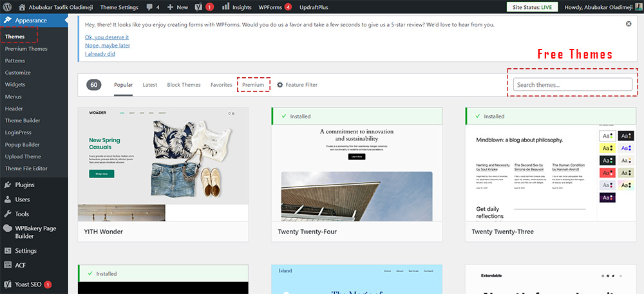Screen dimensions: 644x294
Task: Open Customize in the sidebar
Action: 17,73
